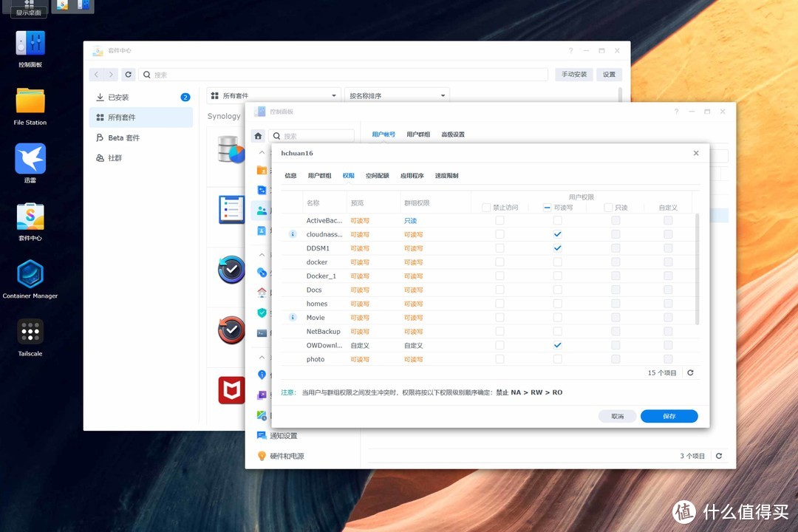Image resolution: width=798 pixels, height=532 pixels.
Task: Open the Tailscale desktop app icon
Action: point(30,332)
